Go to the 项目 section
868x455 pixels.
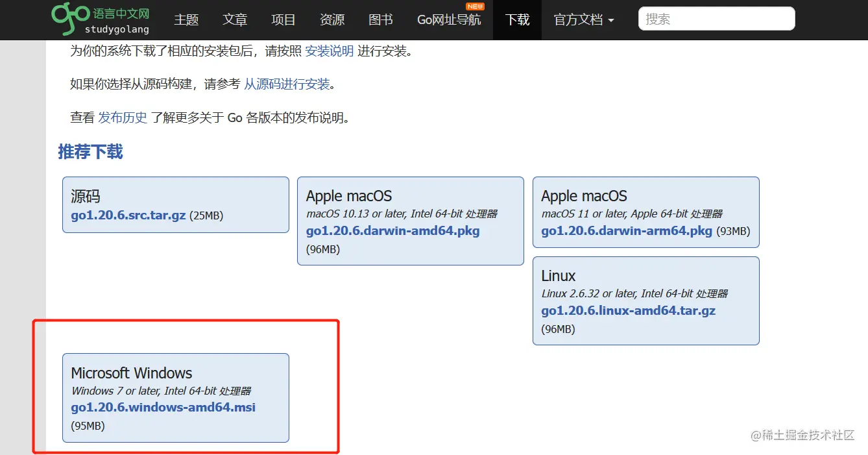(283, 19)
